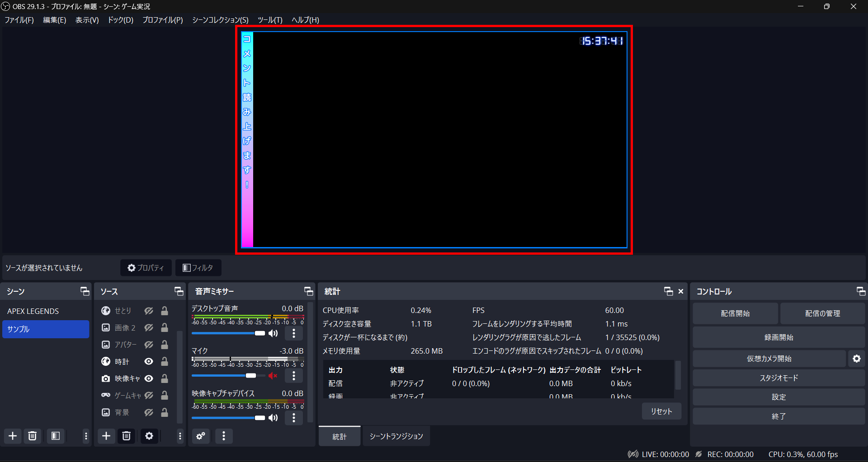Remove selected scene with trash icon
Screen dimensions: 868x462
(x=33, y=436)
